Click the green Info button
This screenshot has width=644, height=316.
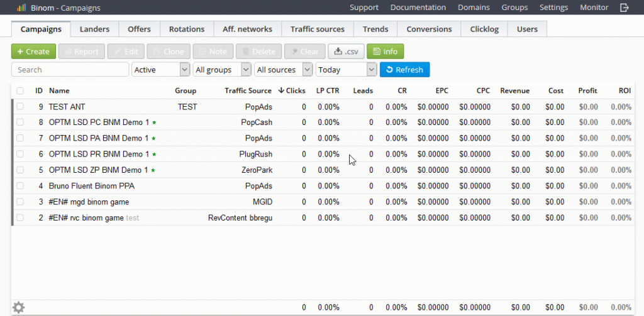(x=386, y=52)
